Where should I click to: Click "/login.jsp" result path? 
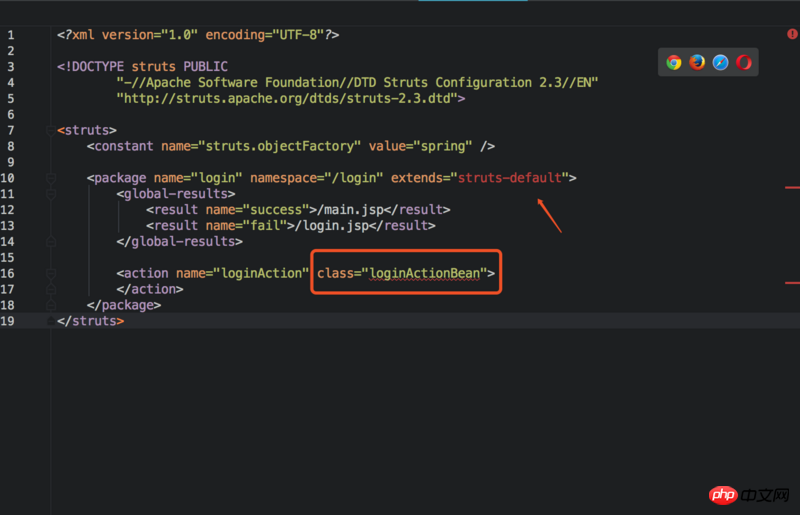pyautogui.click(x=332, y=226)
